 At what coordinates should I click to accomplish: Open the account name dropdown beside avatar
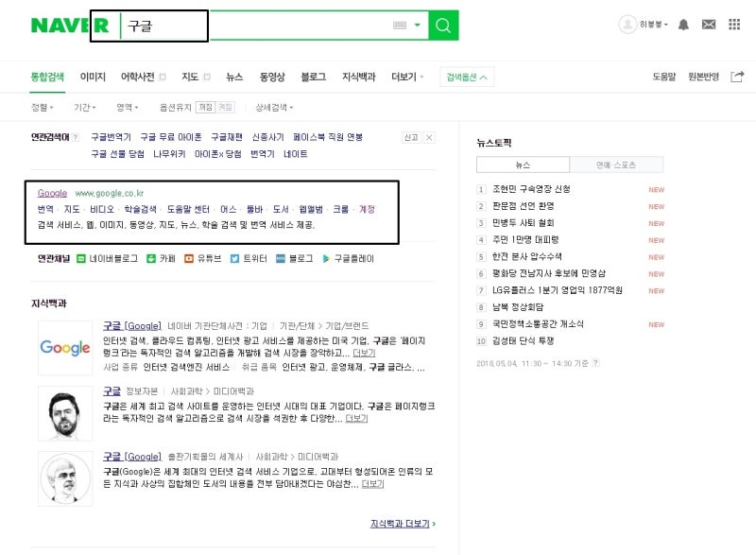click(654, 24)
